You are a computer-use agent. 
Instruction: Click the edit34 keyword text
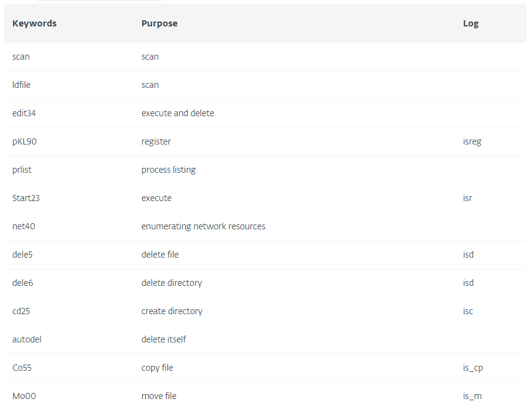coord(25,113)
